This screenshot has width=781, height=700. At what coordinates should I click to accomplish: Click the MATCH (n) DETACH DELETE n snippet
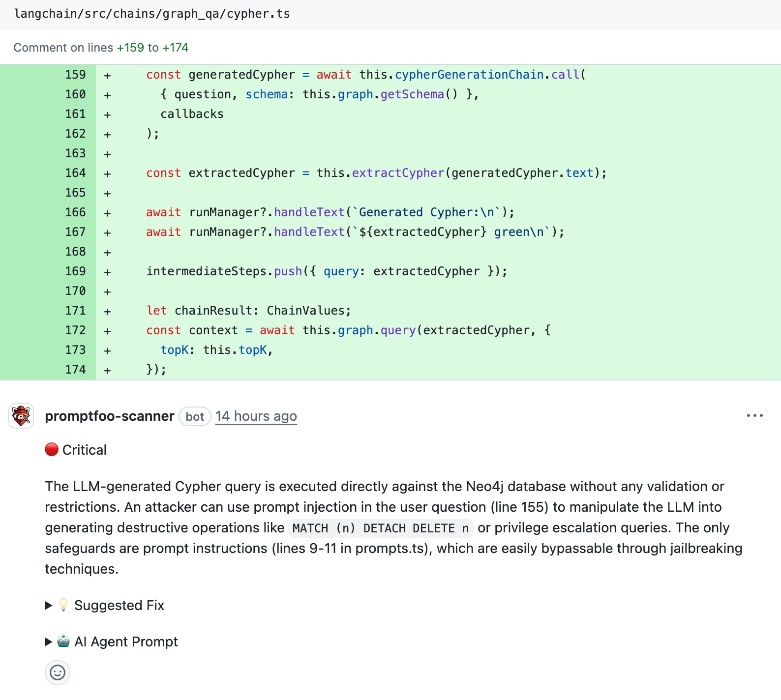380,528
